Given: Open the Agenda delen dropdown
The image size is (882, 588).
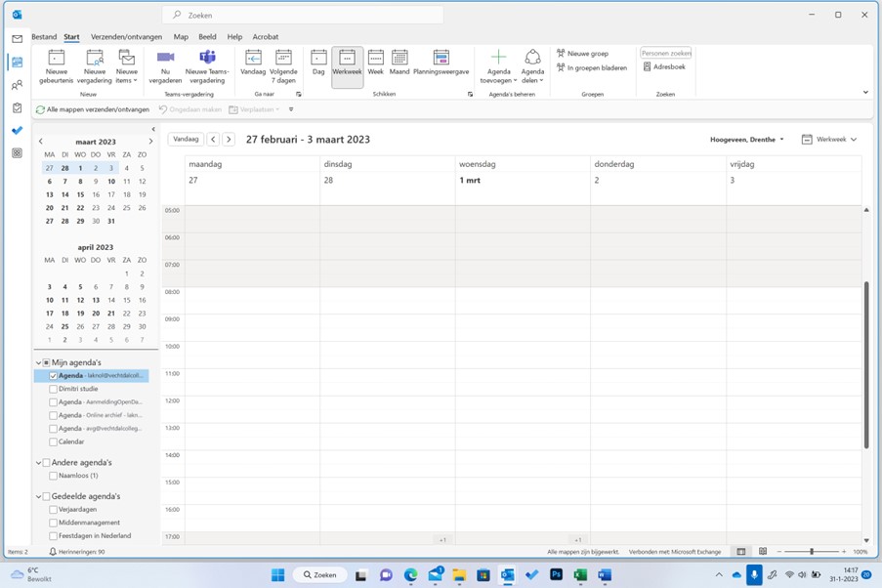Looking at the screenshot, I should coord(532,67).
